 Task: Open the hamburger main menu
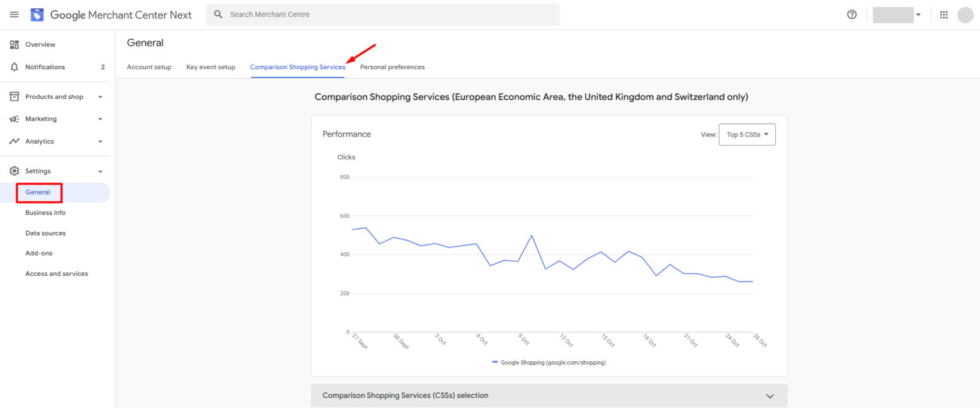(14, 14)
